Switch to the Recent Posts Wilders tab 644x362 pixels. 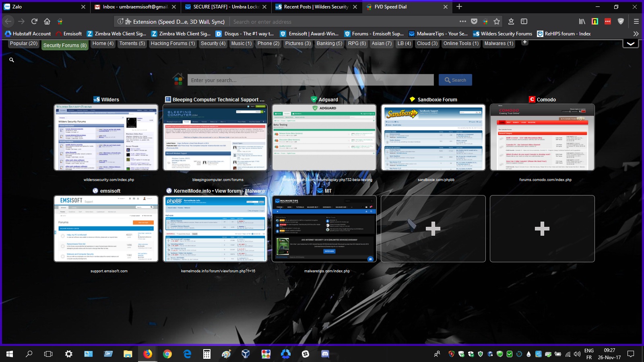[x=316, y=7]
